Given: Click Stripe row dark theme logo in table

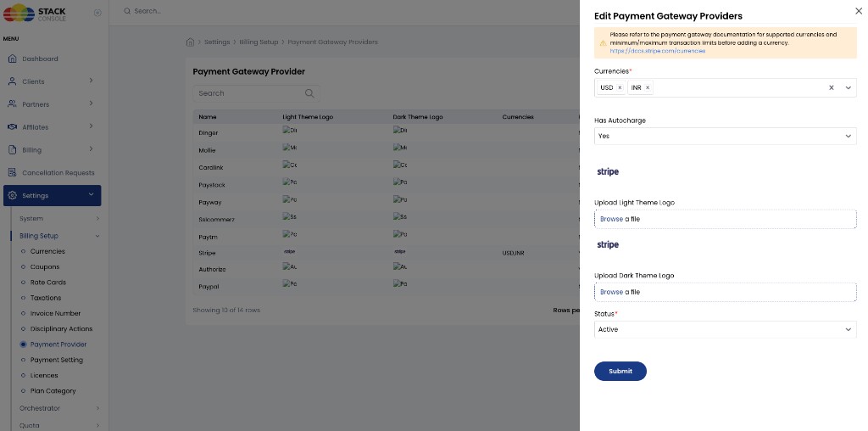Looking at the screenshot, I should coord(400,251).
